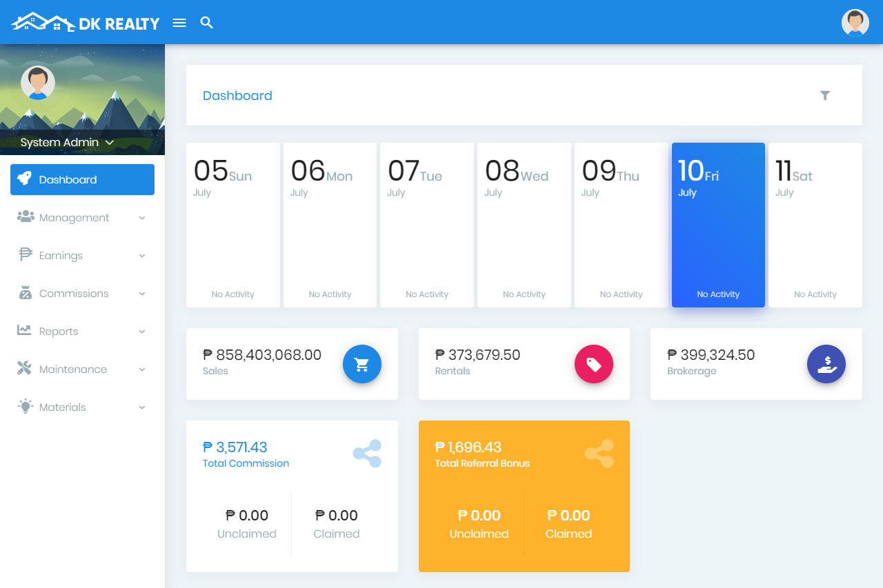Expand the Materials menu chevron

pos(142,407)
